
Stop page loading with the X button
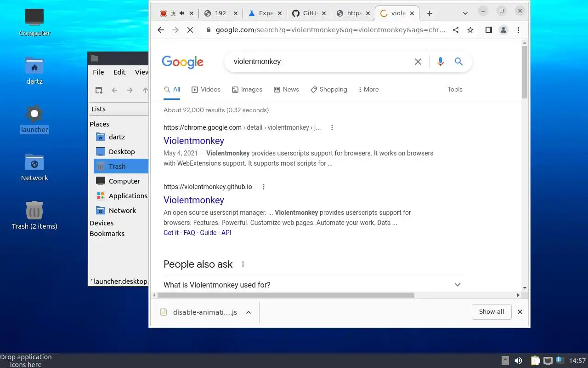(x=190, y=30)
